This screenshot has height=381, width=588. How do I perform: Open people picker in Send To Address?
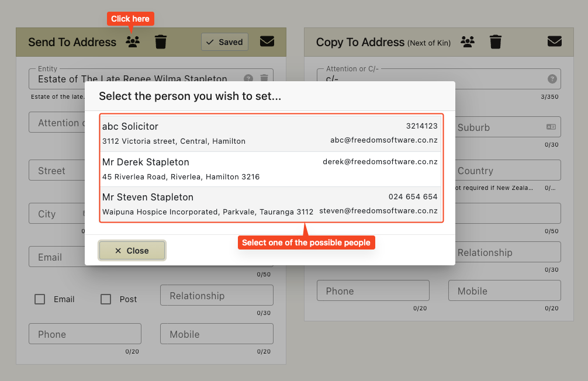(x=133, y=41)
